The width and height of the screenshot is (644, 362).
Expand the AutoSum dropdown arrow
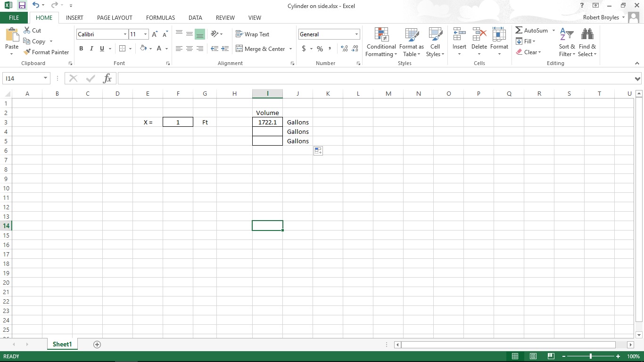coord(553,31)
